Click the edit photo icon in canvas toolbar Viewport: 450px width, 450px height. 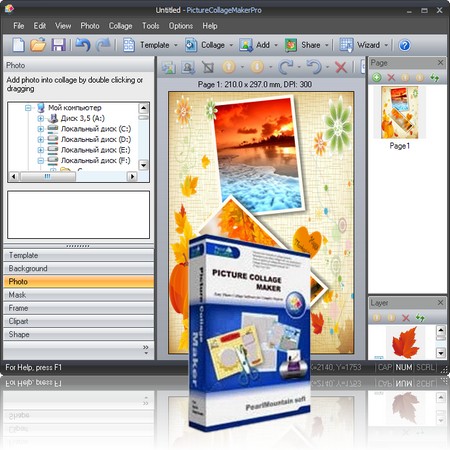188,67
